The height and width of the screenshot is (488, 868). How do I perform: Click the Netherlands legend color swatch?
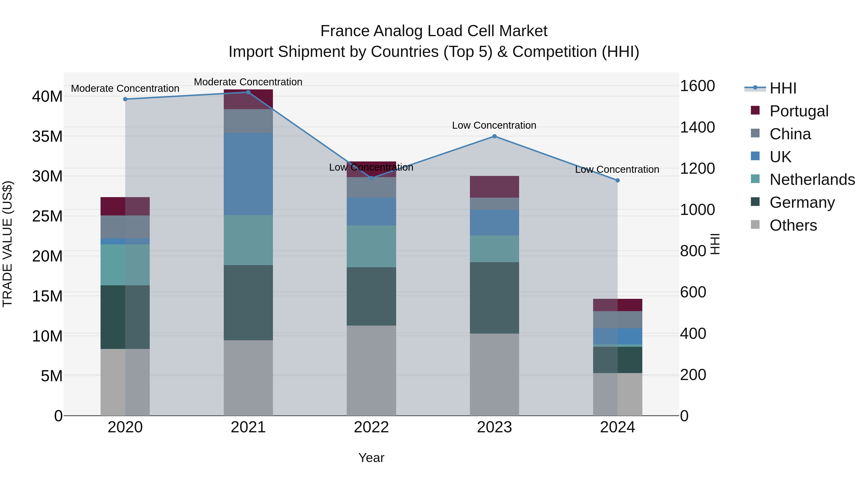coord(755,179)
